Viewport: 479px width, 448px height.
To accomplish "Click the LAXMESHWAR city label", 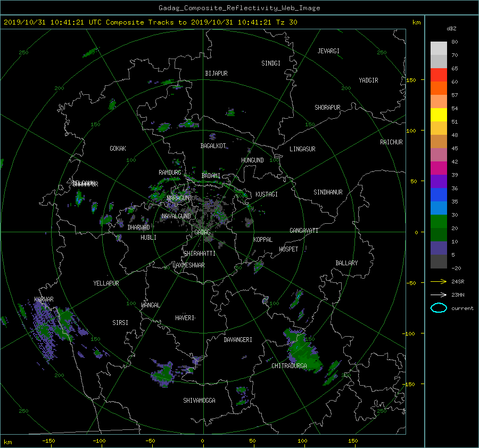I will click(x=188, y=265).
